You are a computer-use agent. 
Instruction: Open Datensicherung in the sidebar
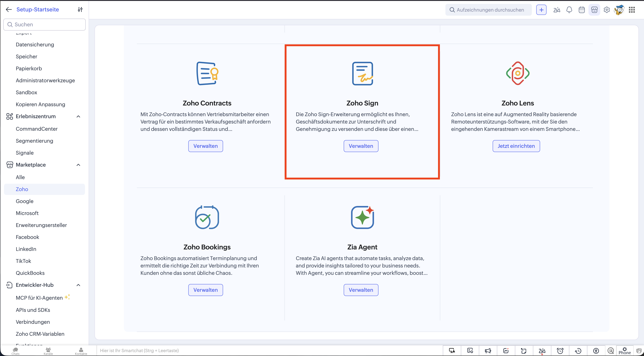tap(35, 45)
